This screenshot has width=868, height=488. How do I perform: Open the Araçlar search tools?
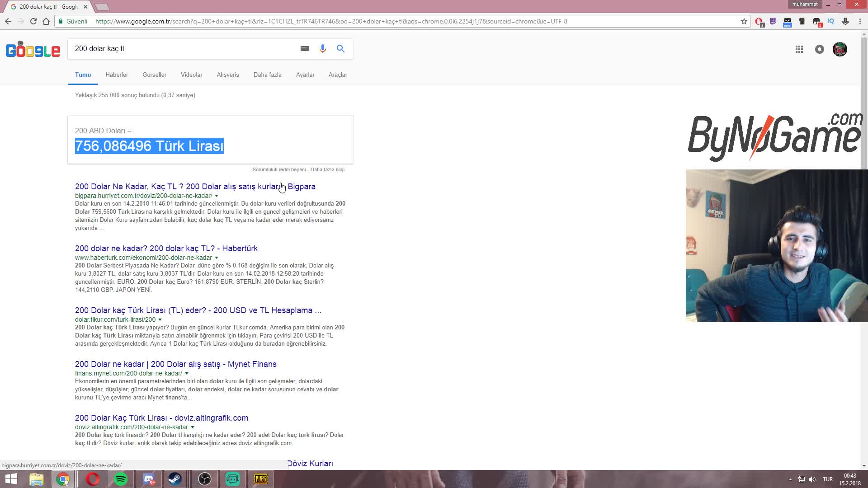(x=338, y=75)
